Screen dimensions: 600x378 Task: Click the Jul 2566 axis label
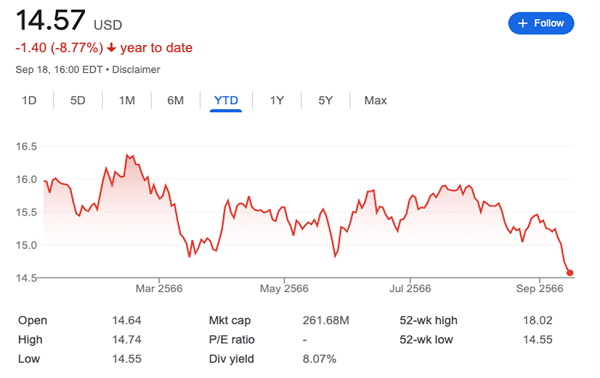(x=410, y=288)
